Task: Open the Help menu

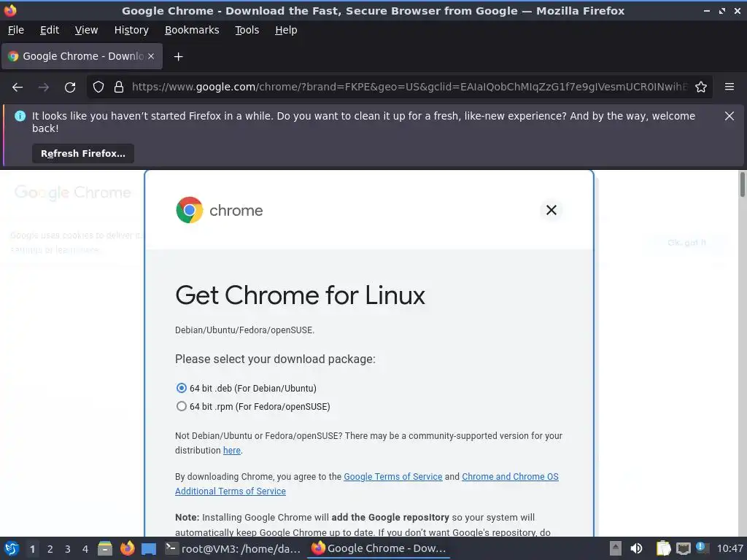Action: [286, 30]
